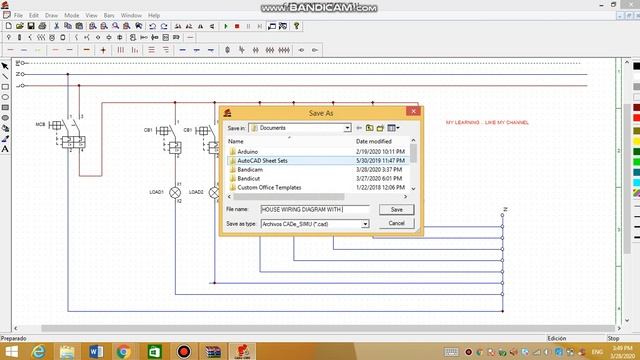The image size is (640, 360).
Task: Click Create New Folder icon in Save As
Action: point(380,128)
